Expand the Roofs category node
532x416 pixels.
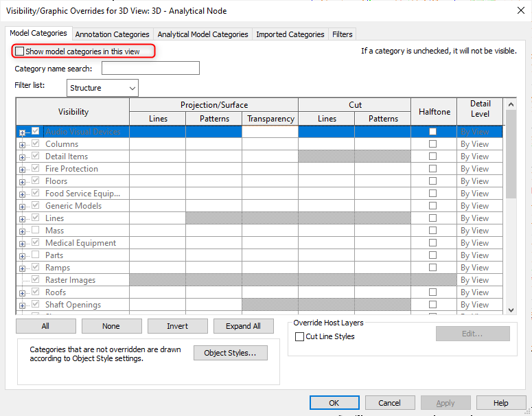(x=22, y=293)
